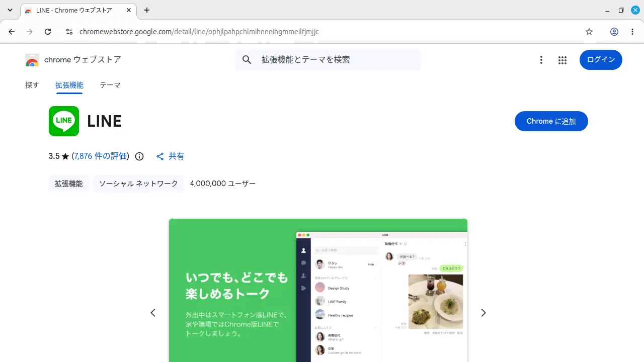644x362 pixels.
Task: Click the 3.5 star rating value
Action: click(54, 156)
